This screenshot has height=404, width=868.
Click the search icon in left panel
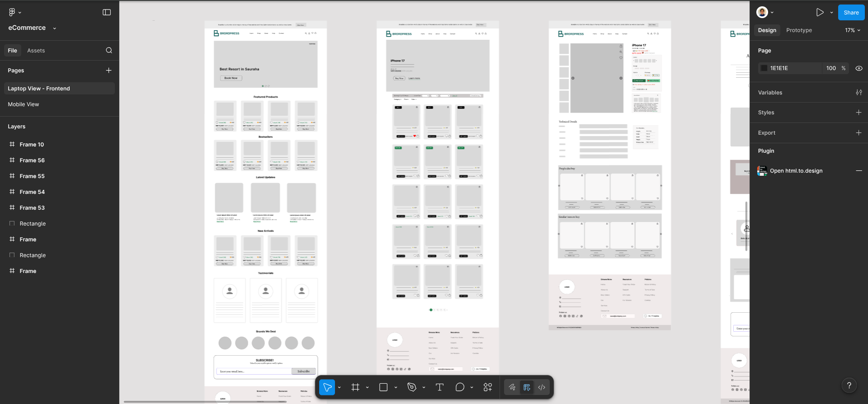(x=109, y=51)
